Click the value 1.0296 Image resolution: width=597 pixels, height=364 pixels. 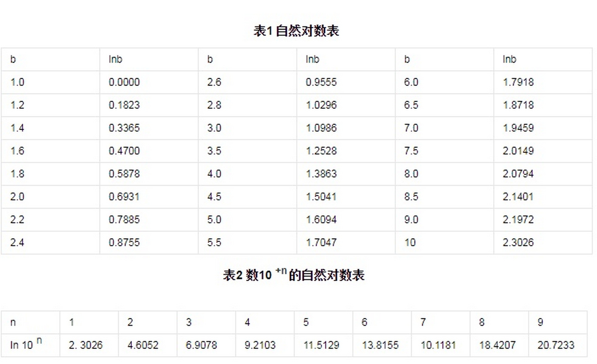(321, 105)
